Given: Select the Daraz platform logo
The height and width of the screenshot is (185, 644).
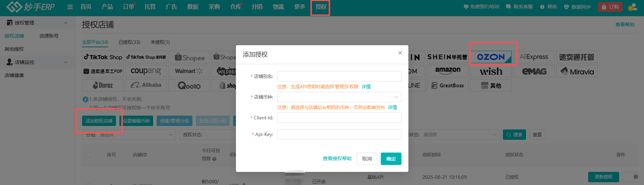Looking at the screenshot, I should click(x=103, y=85).
